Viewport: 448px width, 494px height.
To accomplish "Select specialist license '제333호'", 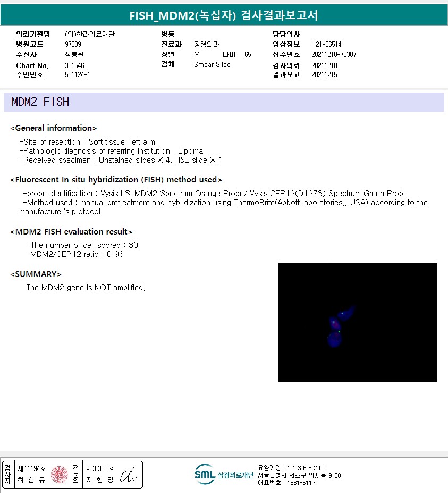I will [x=100, y=469].
